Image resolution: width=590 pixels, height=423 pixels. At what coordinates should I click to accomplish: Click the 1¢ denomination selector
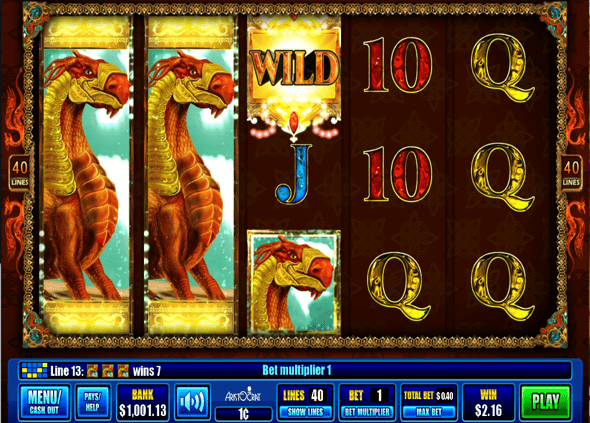[243, 414]
